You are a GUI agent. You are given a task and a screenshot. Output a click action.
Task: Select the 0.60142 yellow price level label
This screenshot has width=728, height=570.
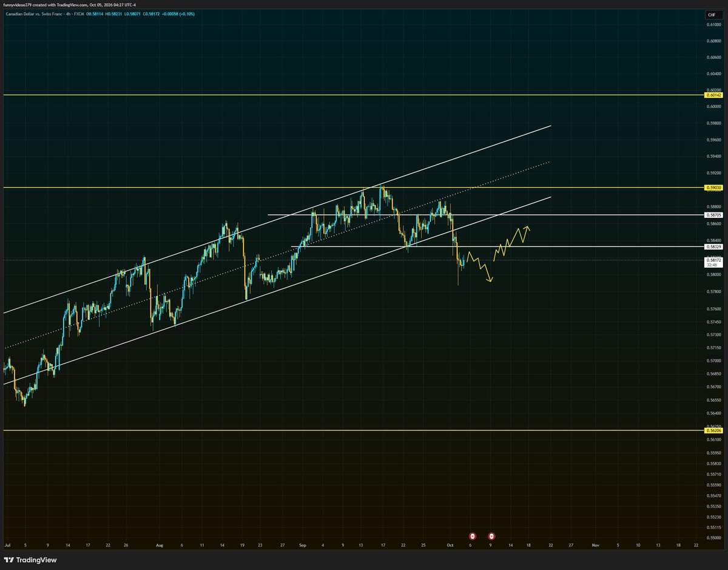(x=713, y=95)
